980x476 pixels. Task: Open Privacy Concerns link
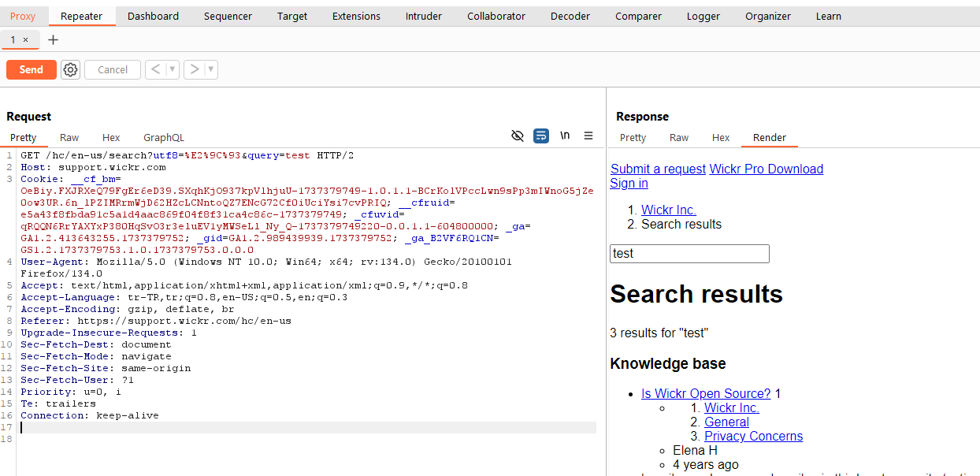pos(754,436)
